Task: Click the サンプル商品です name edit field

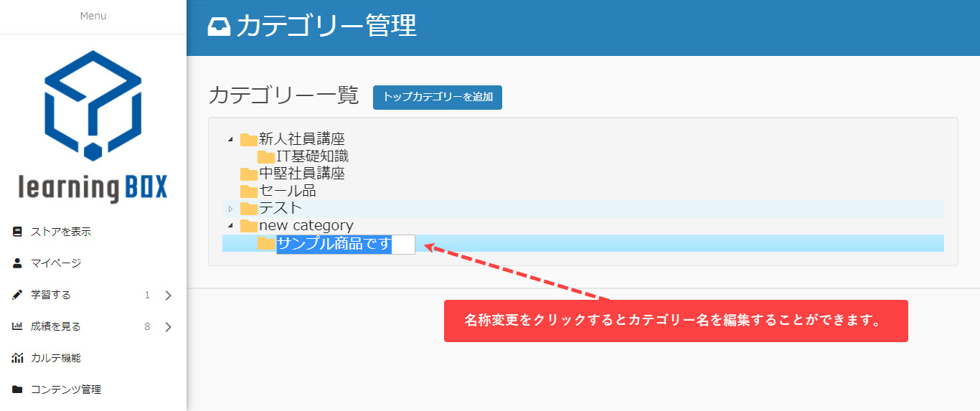Action: [345, 244]
